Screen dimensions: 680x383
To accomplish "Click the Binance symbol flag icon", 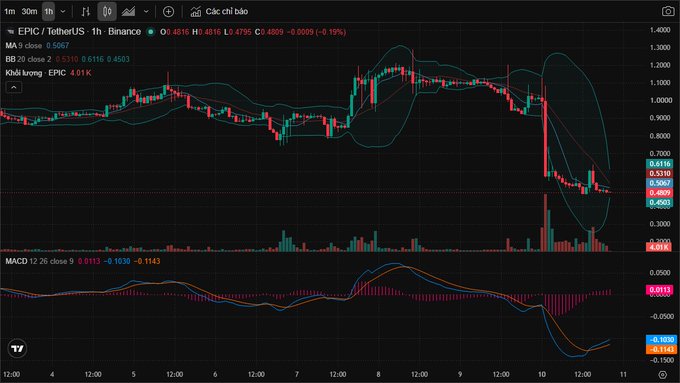I will [11, 32].
